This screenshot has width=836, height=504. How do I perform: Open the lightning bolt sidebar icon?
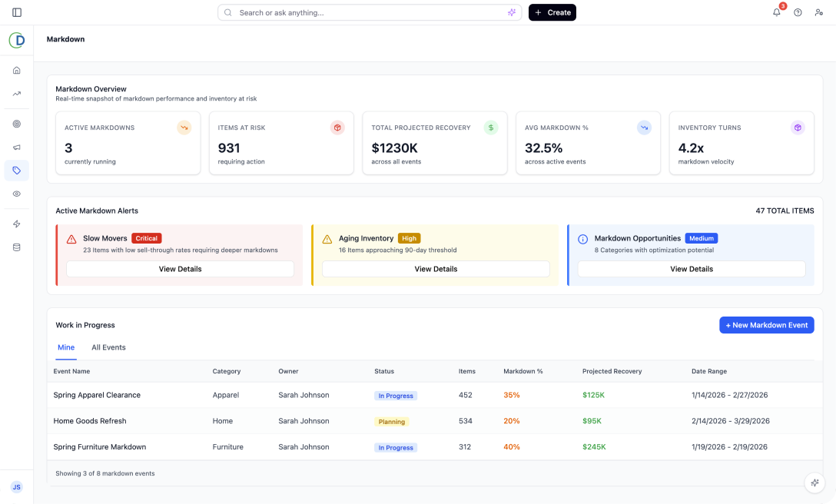17,224
